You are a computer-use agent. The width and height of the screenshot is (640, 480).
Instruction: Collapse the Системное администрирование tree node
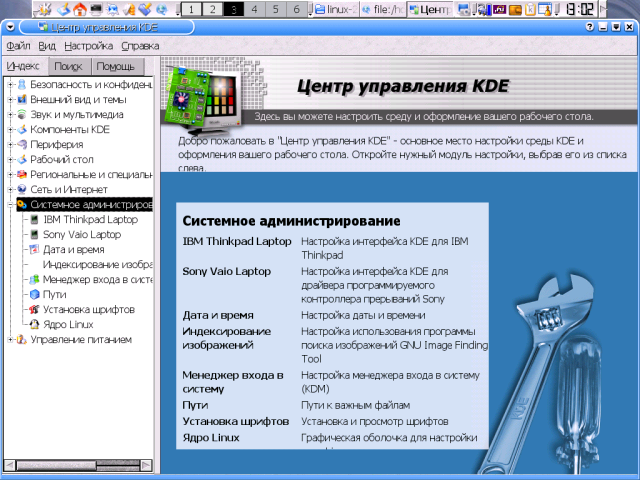point(9,204)
